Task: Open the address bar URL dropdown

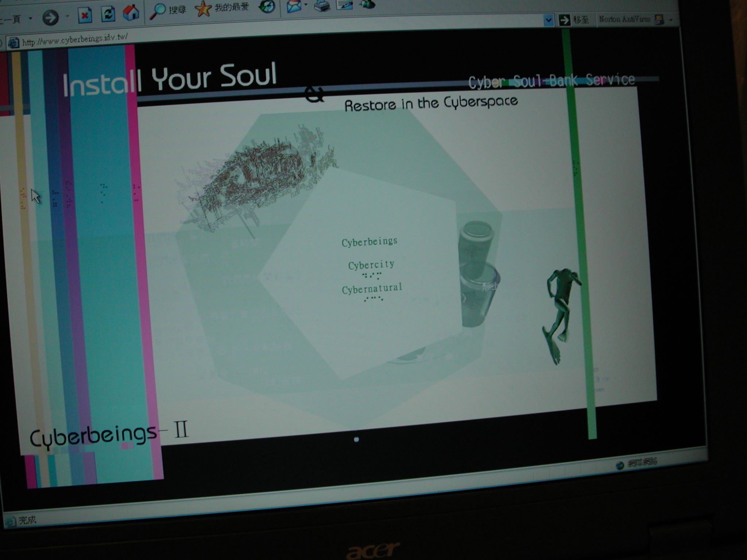Action: (x=548, y=20)
